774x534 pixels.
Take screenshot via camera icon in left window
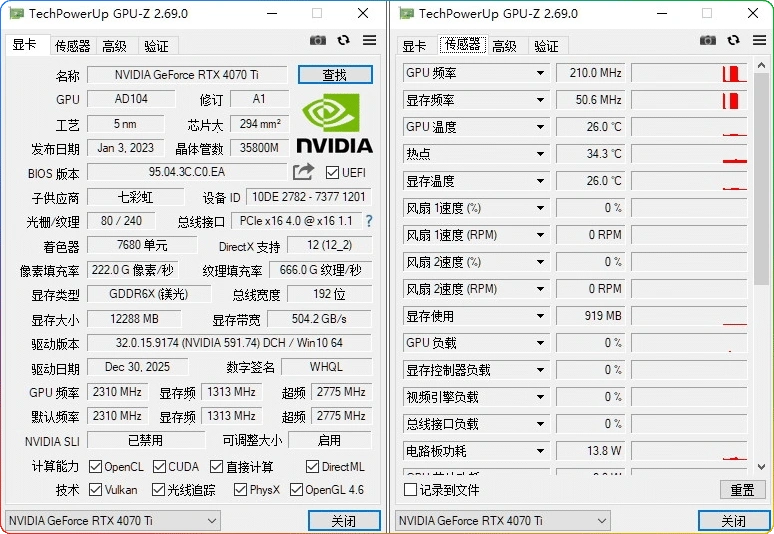point(317,40)
